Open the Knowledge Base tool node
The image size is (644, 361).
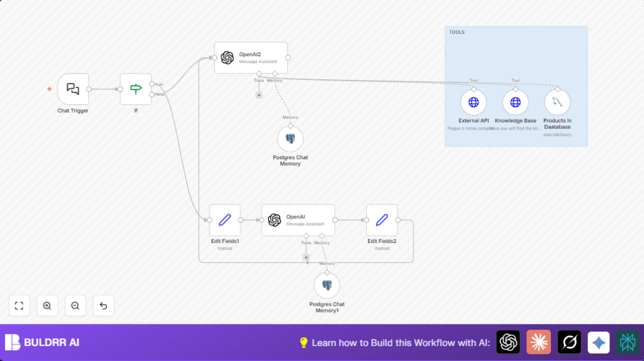[516, 103]
